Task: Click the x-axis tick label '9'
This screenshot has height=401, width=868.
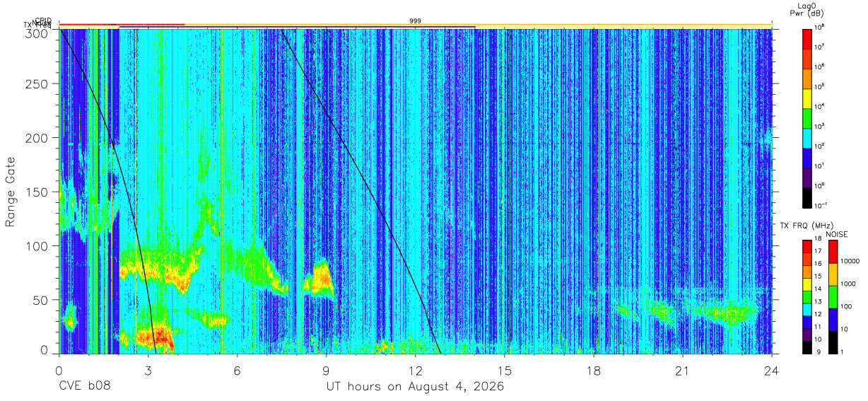Action: (326, 370)
